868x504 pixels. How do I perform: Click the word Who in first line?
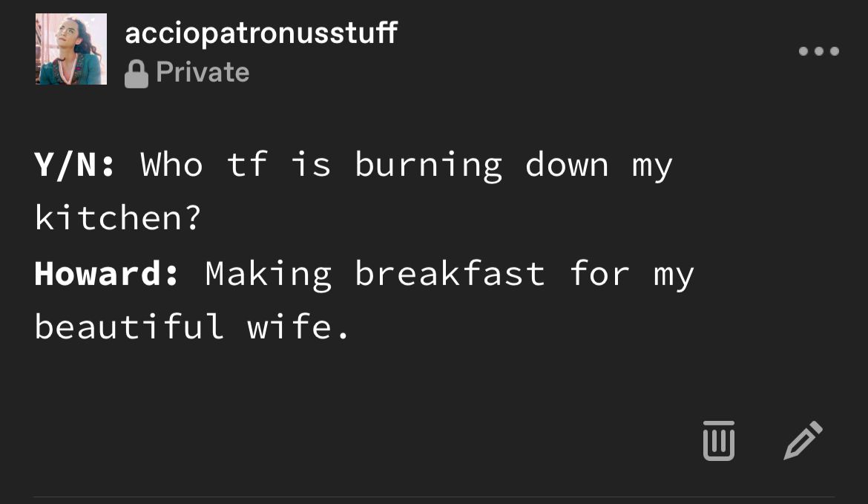(171, 165)
